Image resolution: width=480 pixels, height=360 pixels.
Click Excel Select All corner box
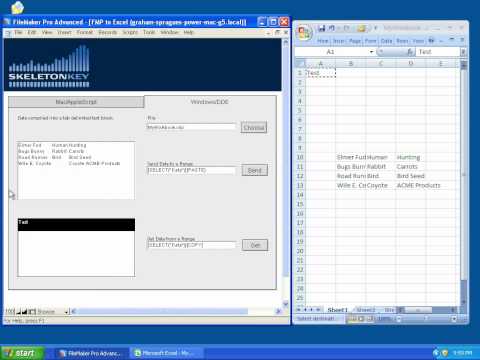click(x=301, y=63)
